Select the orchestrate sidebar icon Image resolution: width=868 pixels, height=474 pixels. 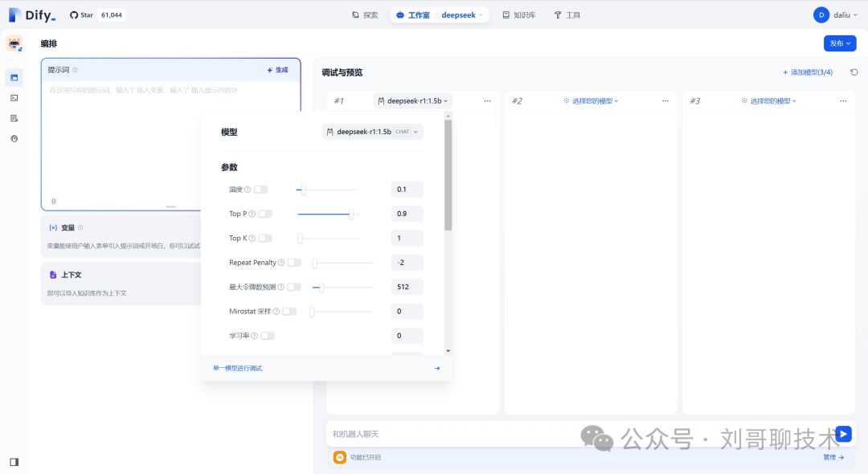pos(14,78)
